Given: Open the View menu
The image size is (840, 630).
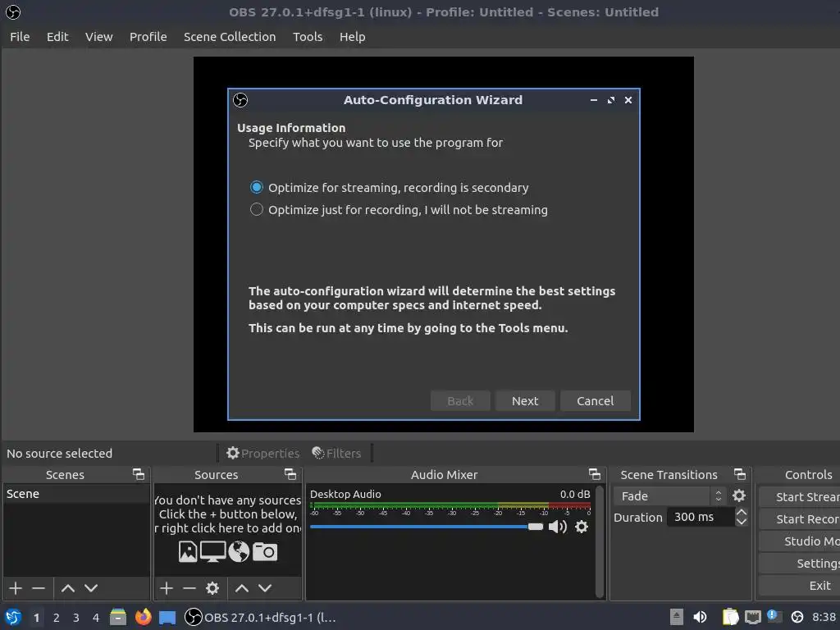Looking at the screenshot, I should coord(99,37).
